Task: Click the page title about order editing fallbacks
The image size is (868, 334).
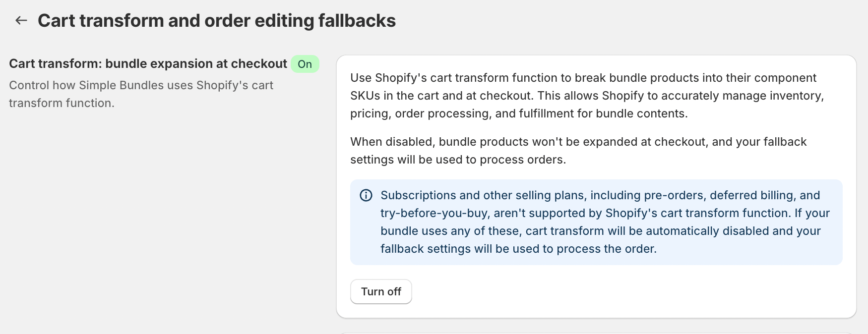Action: point(217,21)
